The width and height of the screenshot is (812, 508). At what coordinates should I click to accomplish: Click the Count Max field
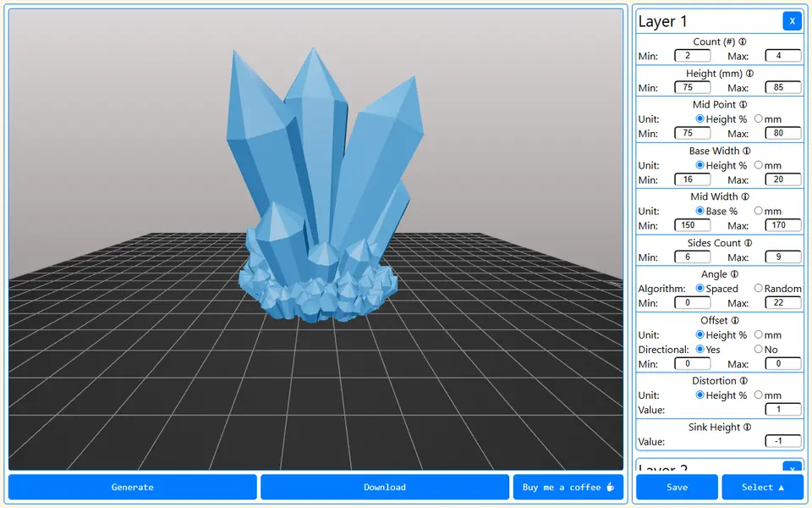[x=783, y=56]
